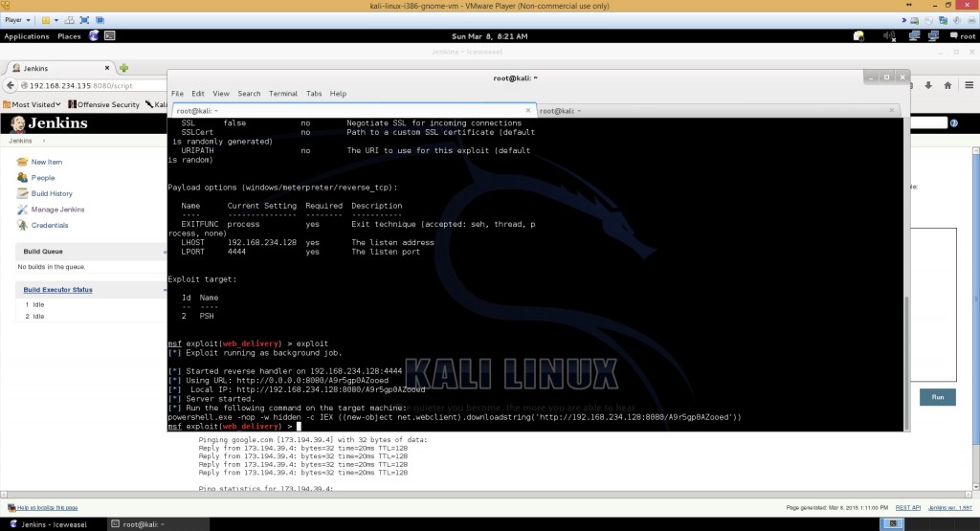Image resolution: width=980 pixels, height=531 pixels.
Task: Switch to the second root@kali terminal tab
Action: 718,111
